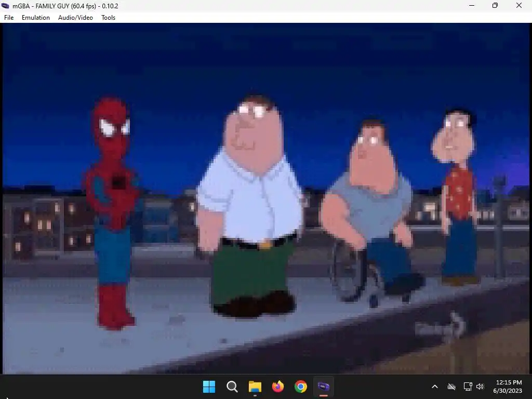Open the Emulation menu

(x=36, y=18)
